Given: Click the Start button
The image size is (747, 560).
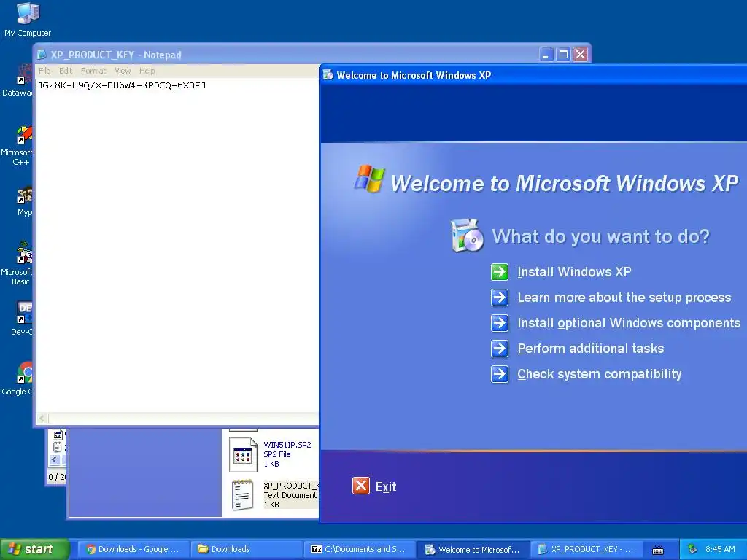Looking at the screenshot, I should pyautogui.click(x=35, y=549).
